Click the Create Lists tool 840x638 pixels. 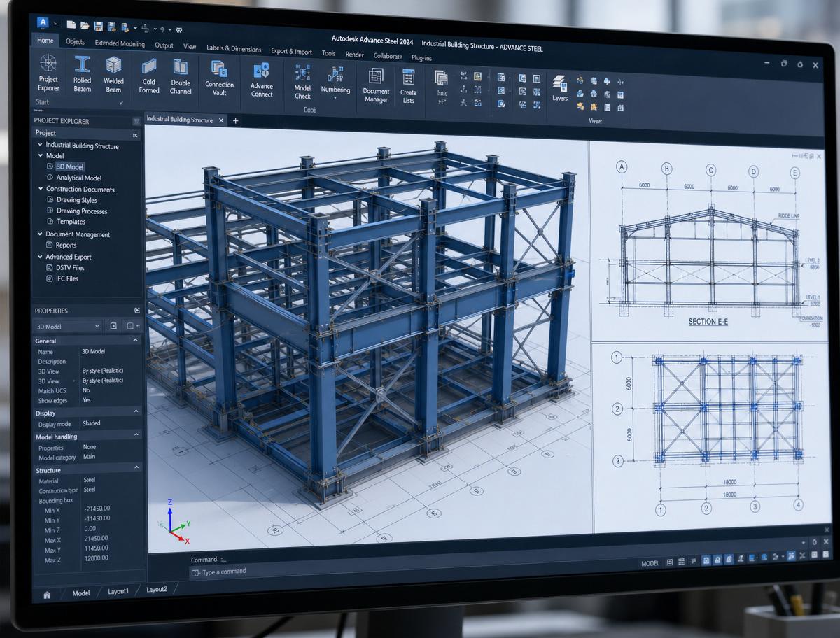[x=408, y=87]
